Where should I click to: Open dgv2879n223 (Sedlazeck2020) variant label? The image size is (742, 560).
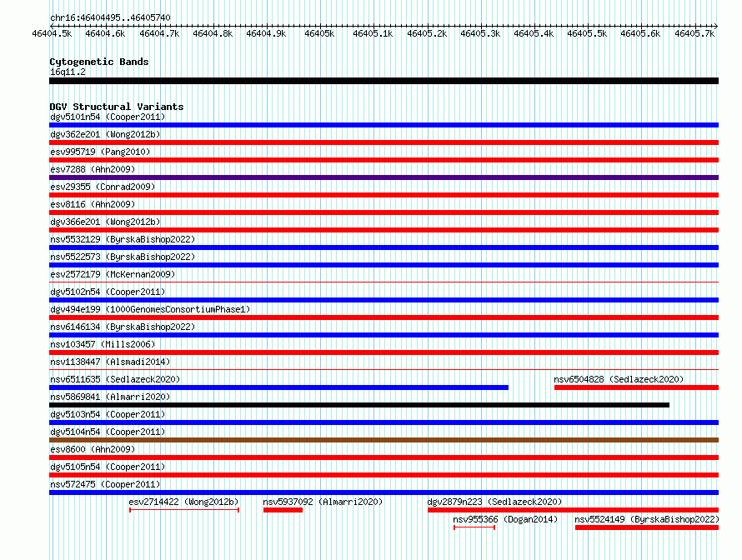pyautogui.click(x=494, y=502)
